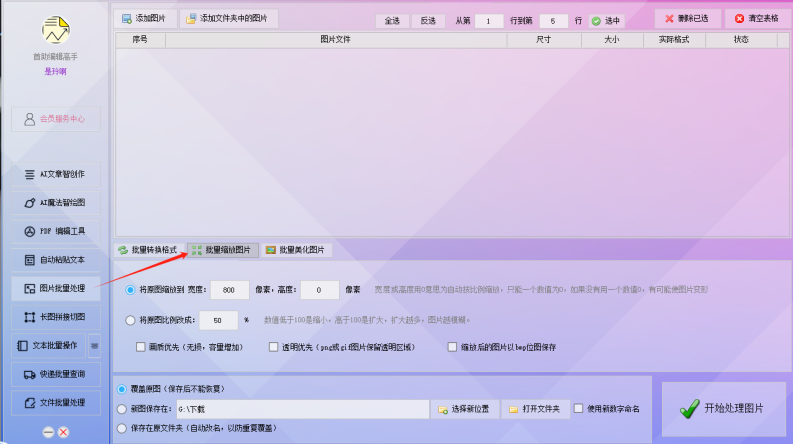Tick the 使用新数字命名 checkbox
Viewport: 793px width, 444px height.
579,408
